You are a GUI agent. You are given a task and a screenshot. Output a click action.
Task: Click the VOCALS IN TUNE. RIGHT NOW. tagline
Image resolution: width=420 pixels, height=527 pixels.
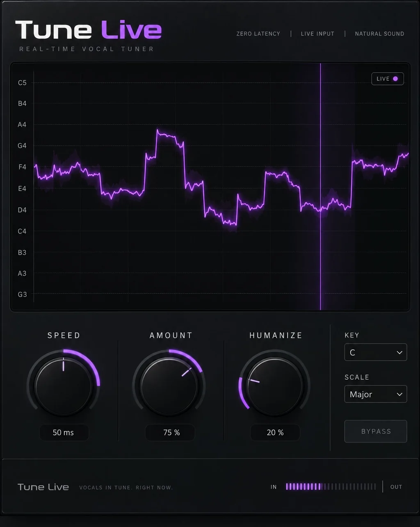pos(126,488)
